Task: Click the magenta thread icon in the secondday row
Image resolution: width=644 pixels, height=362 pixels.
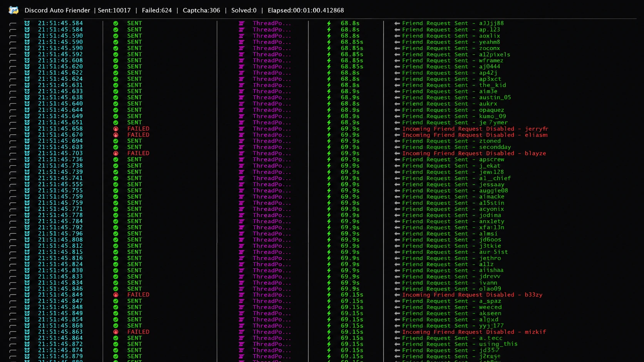Action: click(x=241, y=147)
